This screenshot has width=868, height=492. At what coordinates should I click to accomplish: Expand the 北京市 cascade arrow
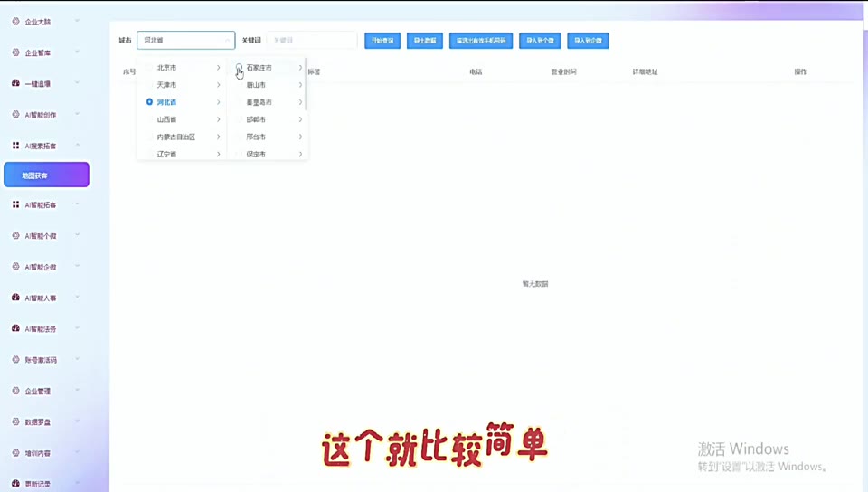[x=219, y=68]
